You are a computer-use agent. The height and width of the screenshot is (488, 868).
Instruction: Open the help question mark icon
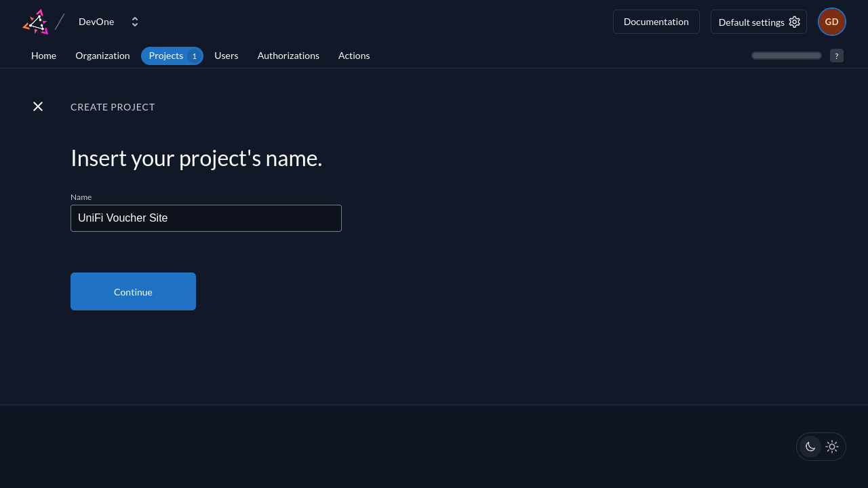pos(836,56)
